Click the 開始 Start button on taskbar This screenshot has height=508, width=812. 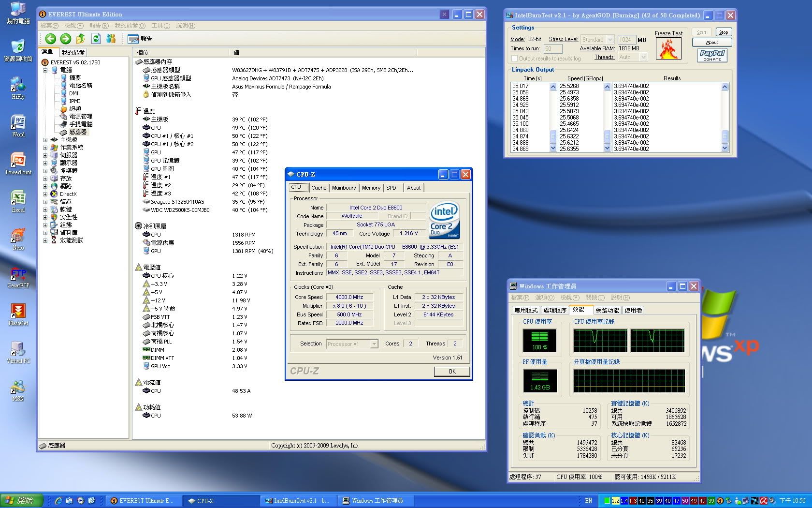click(22, 501)
